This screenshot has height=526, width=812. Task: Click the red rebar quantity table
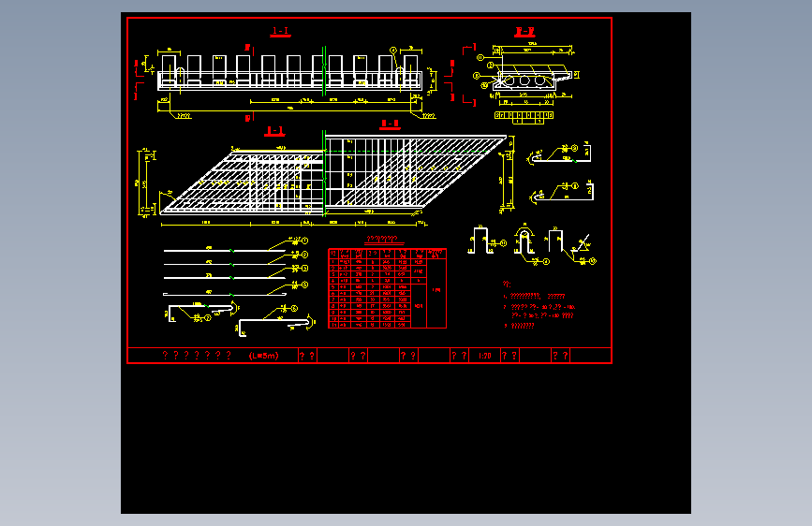[388, 288]
